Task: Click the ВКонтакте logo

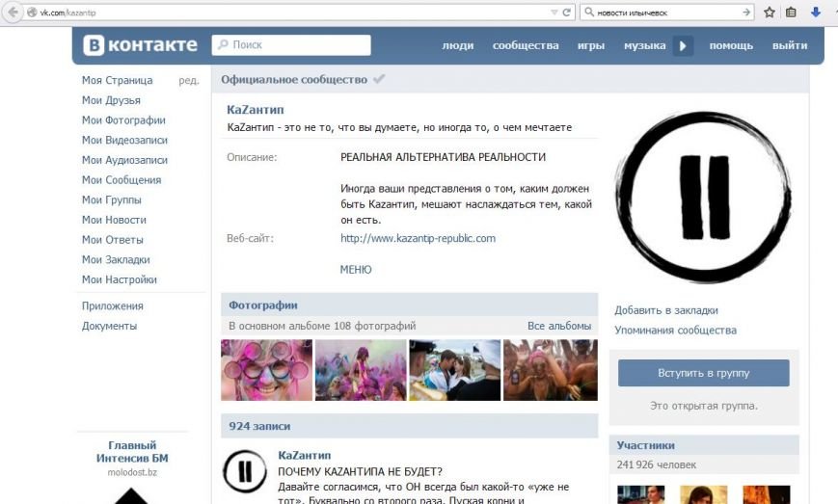Action: click(x=140, y=45)
